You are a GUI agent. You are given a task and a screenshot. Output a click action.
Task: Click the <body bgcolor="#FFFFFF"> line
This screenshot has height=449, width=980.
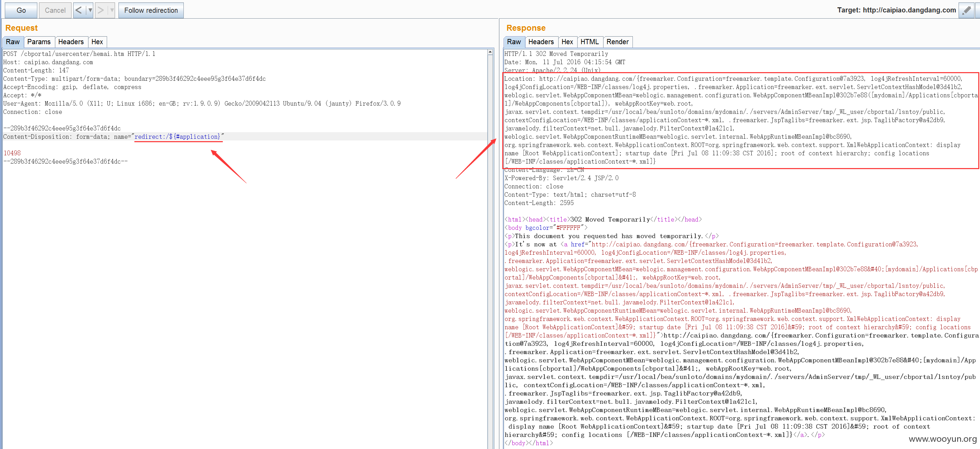pyautogui.click(x=546, y=228)
